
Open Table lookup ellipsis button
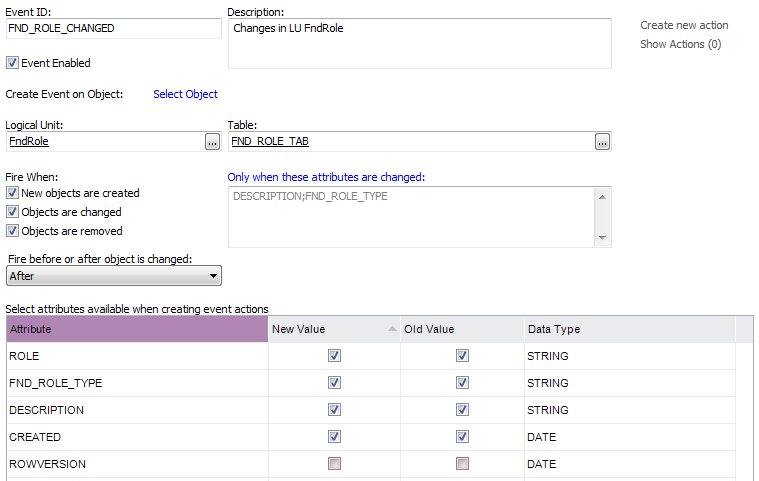click(x=602, y=142)
